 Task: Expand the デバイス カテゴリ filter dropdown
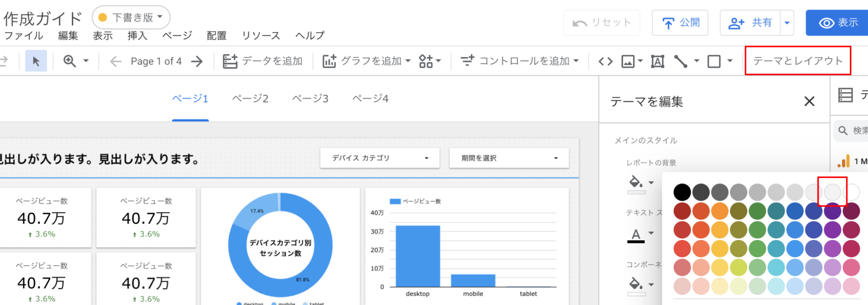point(380,158)
